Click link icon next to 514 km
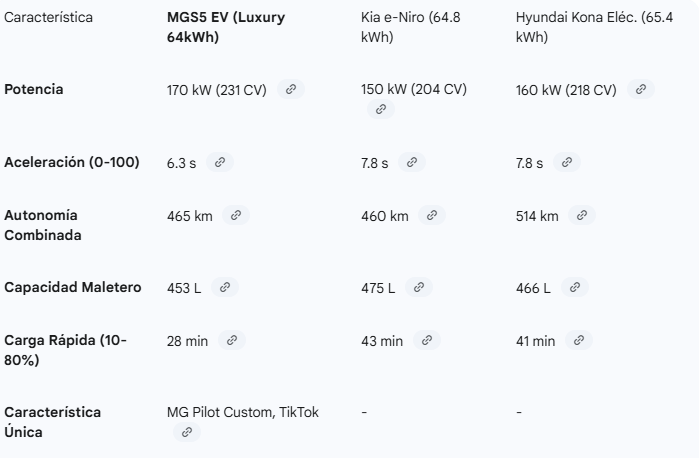 coord(582,215)
